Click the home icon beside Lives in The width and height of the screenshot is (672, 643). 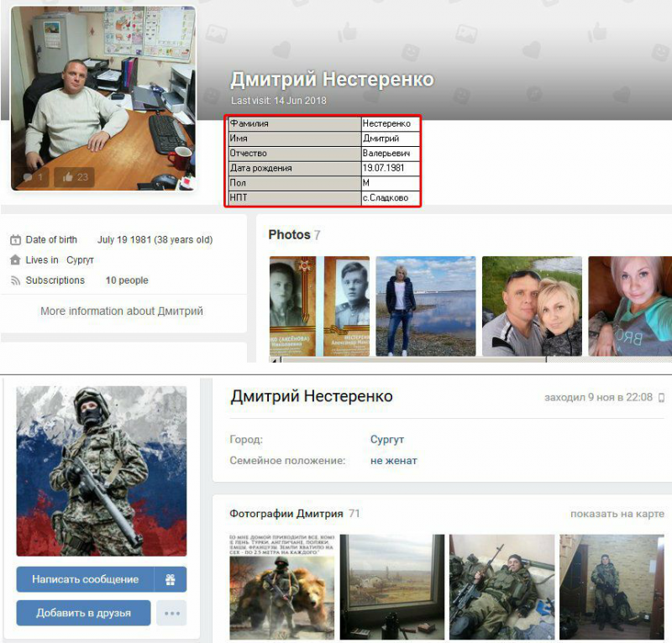(x=15, y=260)
